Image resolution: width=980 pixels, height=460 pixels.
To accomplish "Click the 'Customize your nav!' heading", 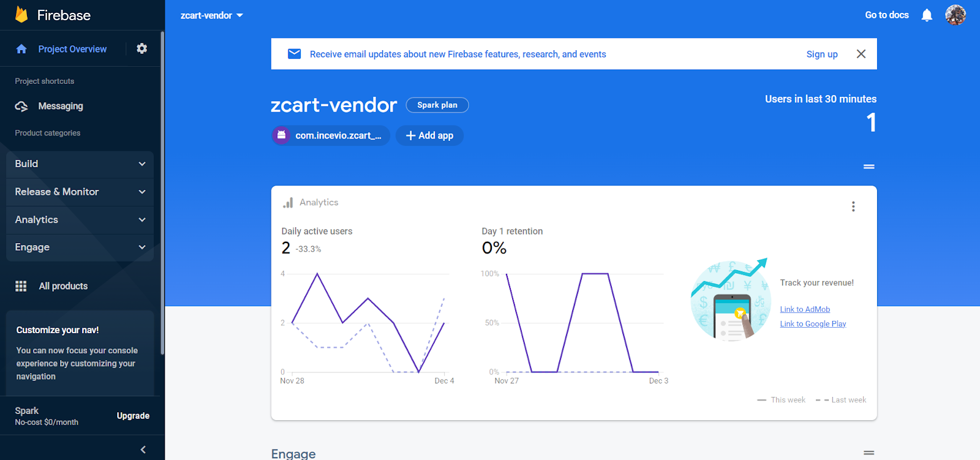I will (58, 330).
